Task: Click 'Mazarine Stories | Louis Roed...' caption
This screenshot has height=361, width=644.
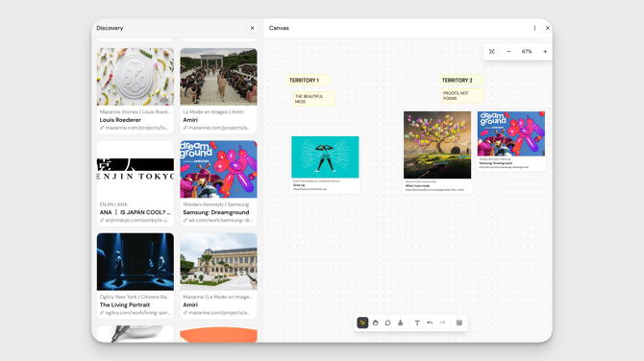Action: [x=135, y=112]
